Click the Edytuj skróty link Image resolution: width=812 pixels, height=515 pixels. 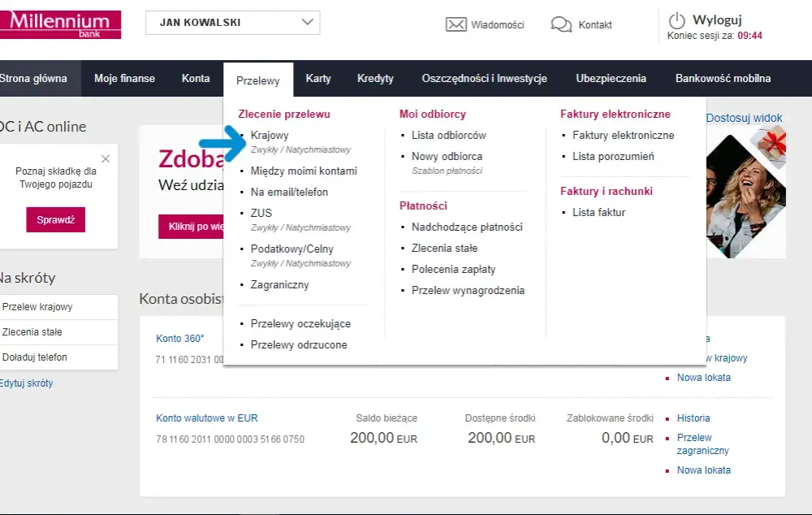coord(27,383)
